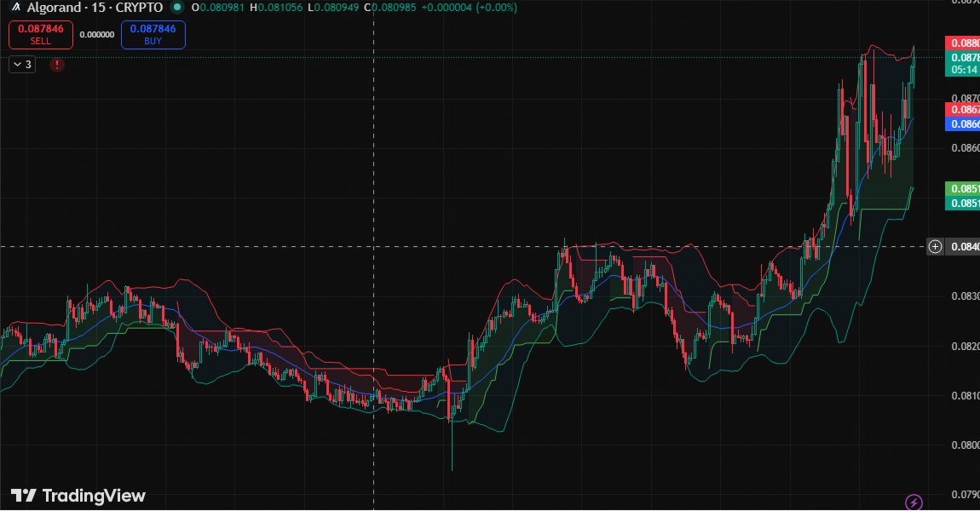
Task: Click the 0.000000 spread value
Action: tap(97, 34)
